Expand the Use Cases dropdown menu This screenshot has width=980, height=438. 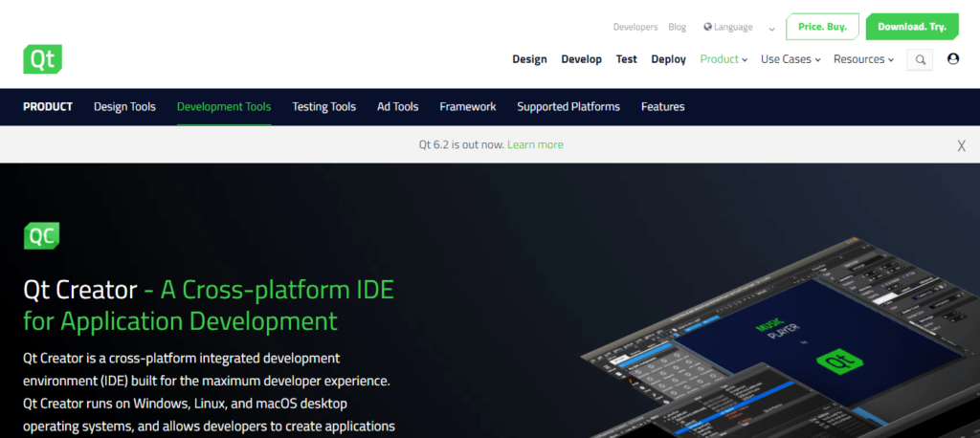click(x=791, y=59)
